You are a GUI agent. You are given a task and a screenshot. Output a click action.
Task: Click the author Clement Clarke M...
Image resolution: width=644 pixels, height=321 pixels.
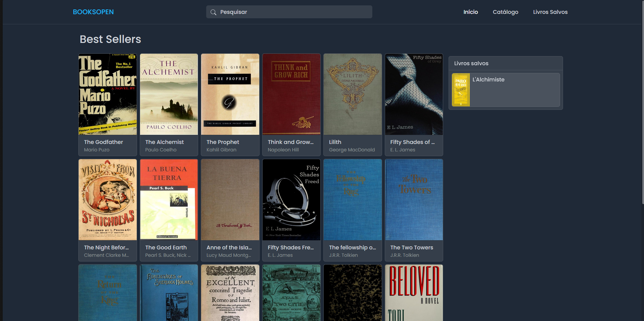(x=106, y=255)
